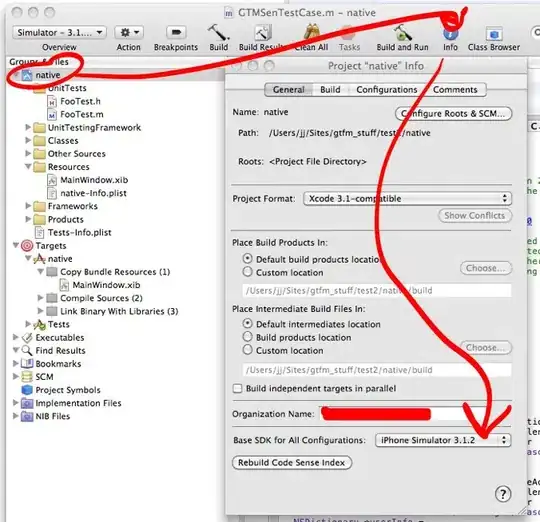Collapse the Resources group

28,166
